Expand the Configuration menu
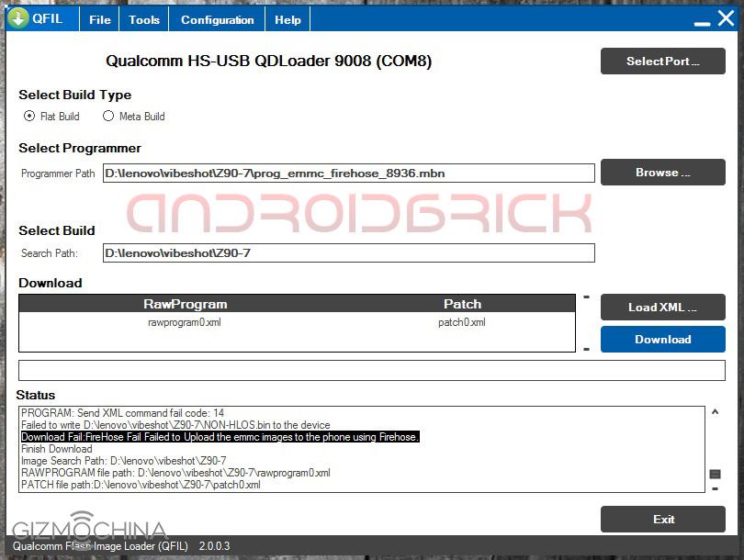744x560 pixels. click(217, 20)
